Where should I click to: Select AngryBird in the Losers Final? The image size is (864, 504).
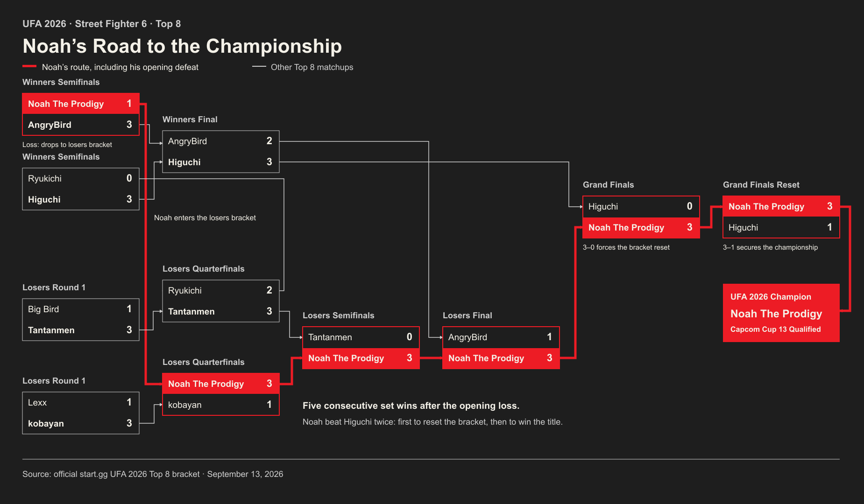tap(501, 337)
